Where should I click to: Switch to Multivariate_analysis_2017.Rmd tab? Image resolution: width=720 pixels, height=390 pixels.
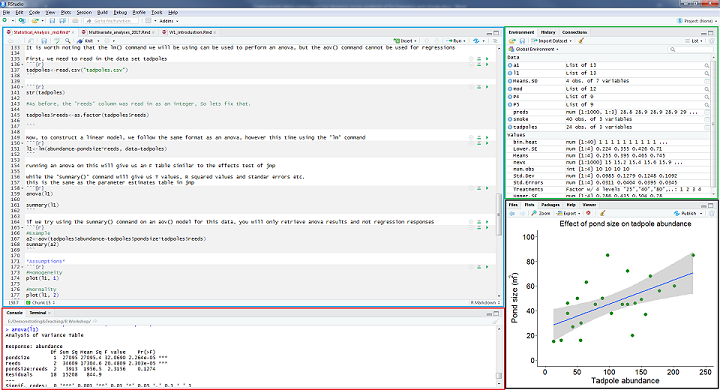(118, 33)
